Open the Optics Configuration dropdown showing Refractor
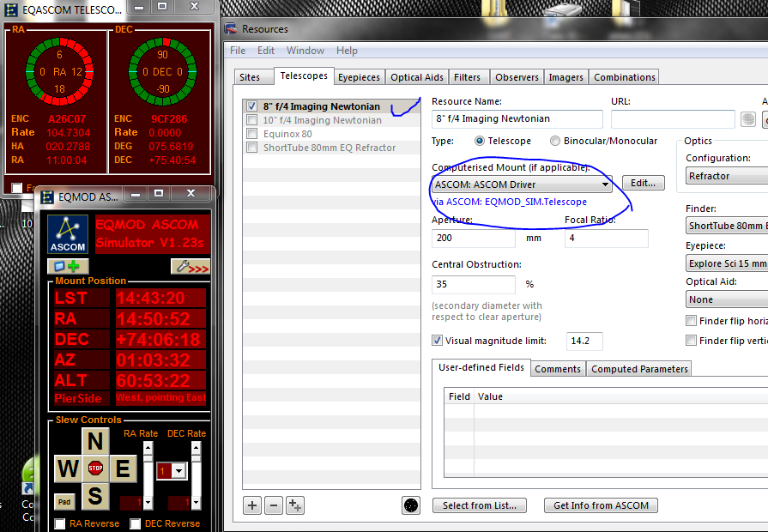The height and width of the screenshot is (532, 768). click(727, 176)
